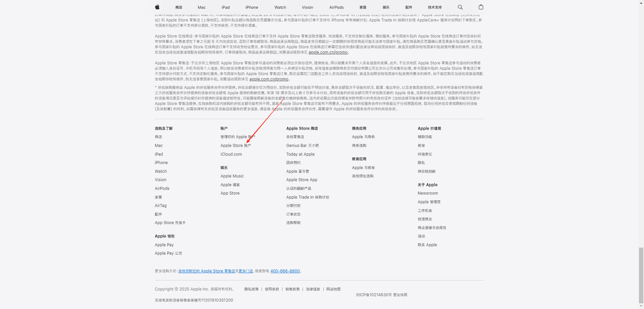Open the shopping bag icon
Screen dimensions: 644x309
click(x=481, y=7)
